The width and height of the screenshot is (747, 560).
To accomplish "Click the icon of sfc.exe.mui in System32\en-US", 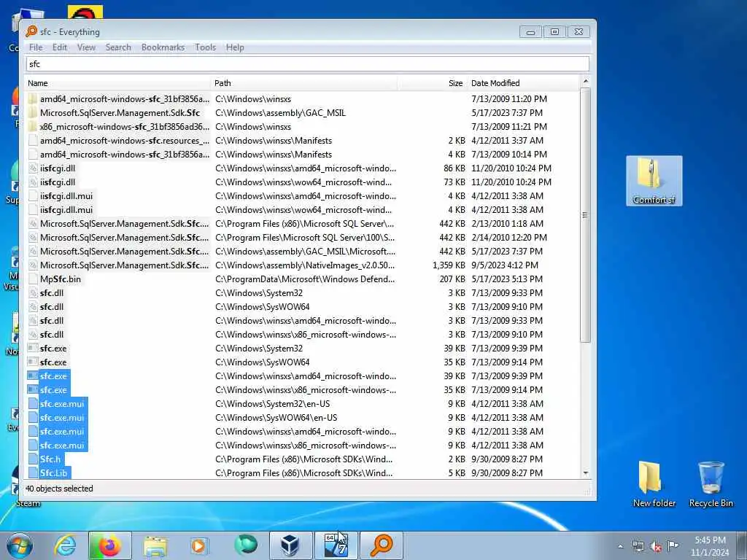I will coord(32,404).
